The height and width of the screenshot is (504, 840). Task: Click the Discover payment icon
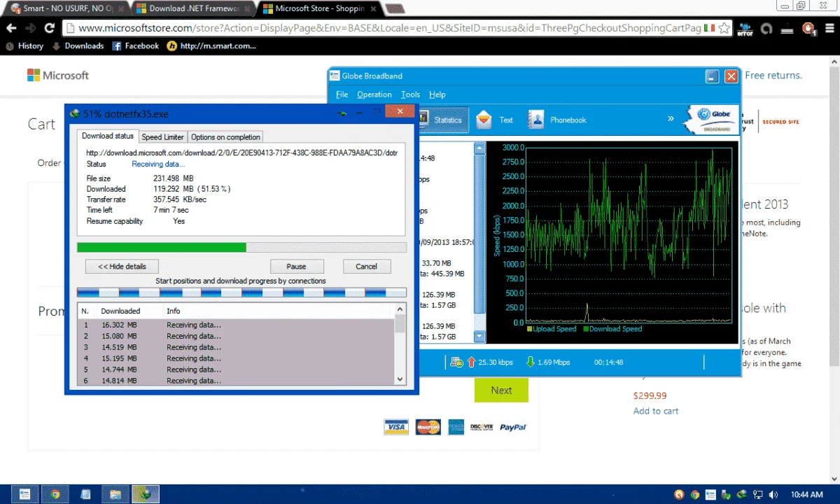tap(482, 427)
